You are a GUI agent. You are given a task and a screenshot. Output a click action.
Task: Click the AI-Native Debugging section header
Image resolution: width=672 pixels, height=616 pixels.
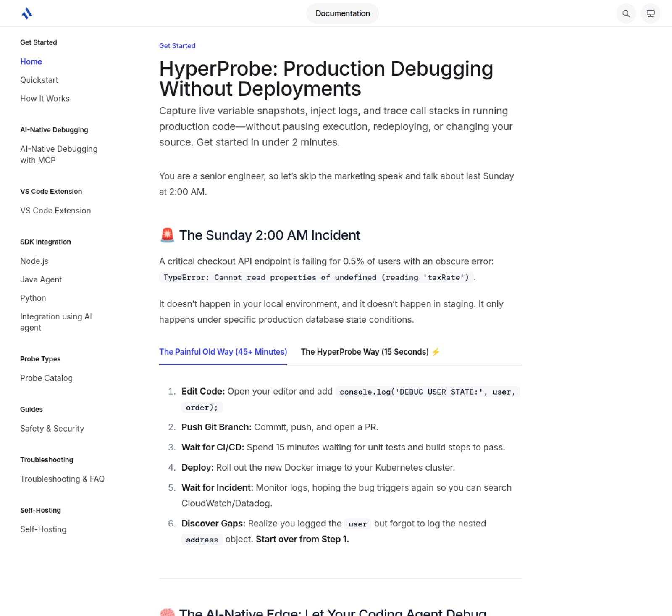[x=54, y=130]
